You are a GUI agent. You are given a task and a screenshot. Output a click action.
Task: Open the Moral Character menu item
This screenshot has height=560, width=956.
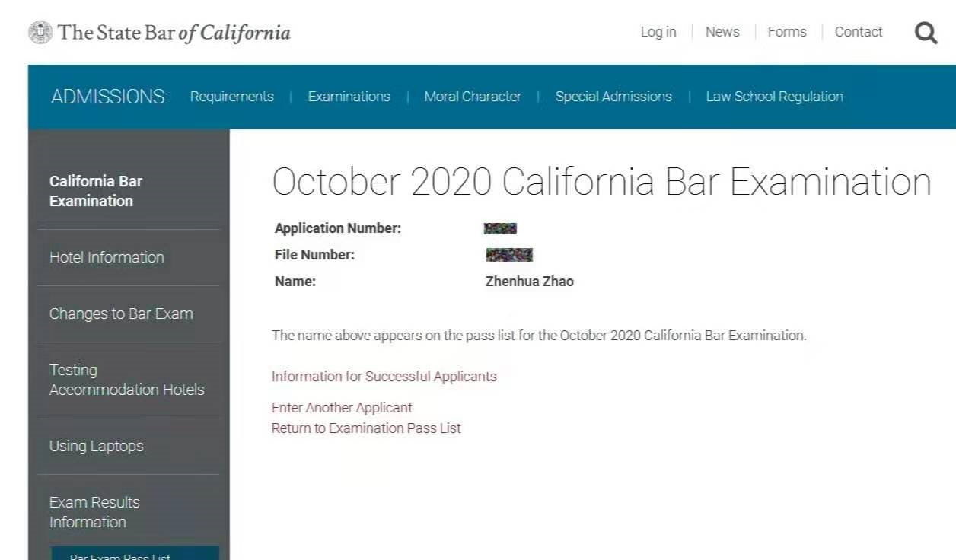point(472,97)
